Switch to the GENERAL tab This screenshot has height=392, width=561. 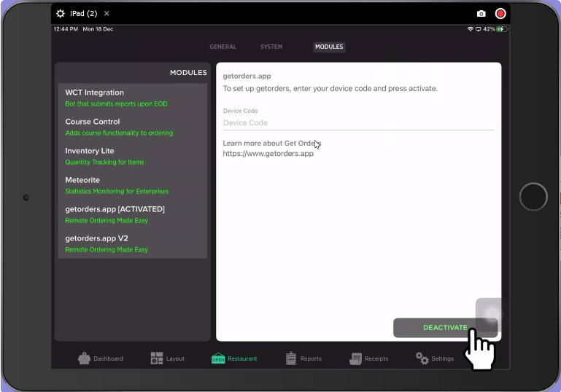223,47
